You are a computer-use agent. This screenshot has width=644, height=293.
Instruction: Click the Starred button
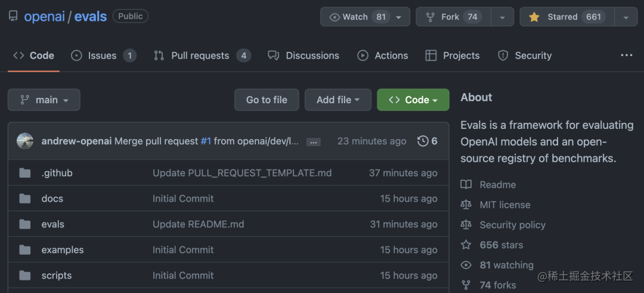point(567,17)
